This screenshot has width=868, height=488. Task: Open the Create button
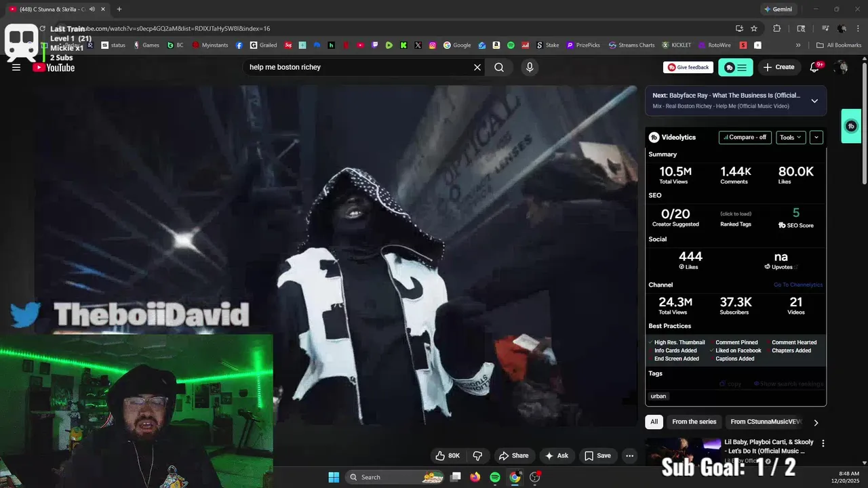(x=779, y=67)
